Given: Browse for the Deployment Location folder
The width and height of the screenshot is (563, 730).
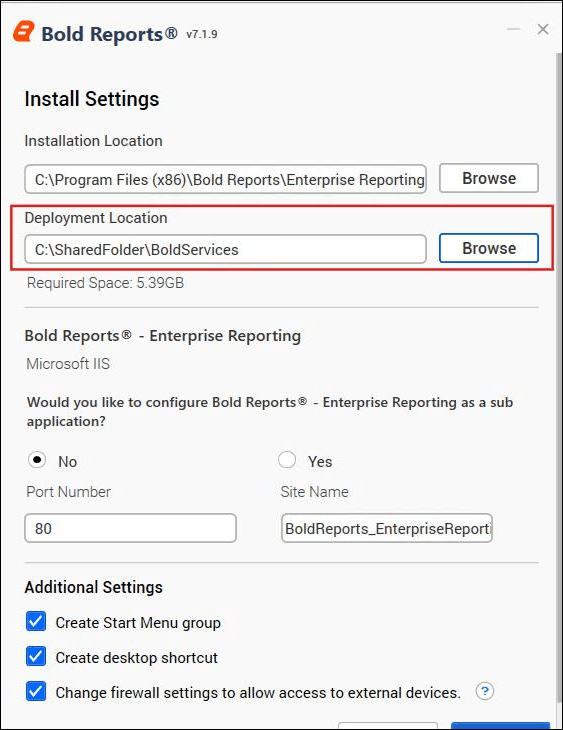Looking at the screenshot, I should [x=489, y=248].
